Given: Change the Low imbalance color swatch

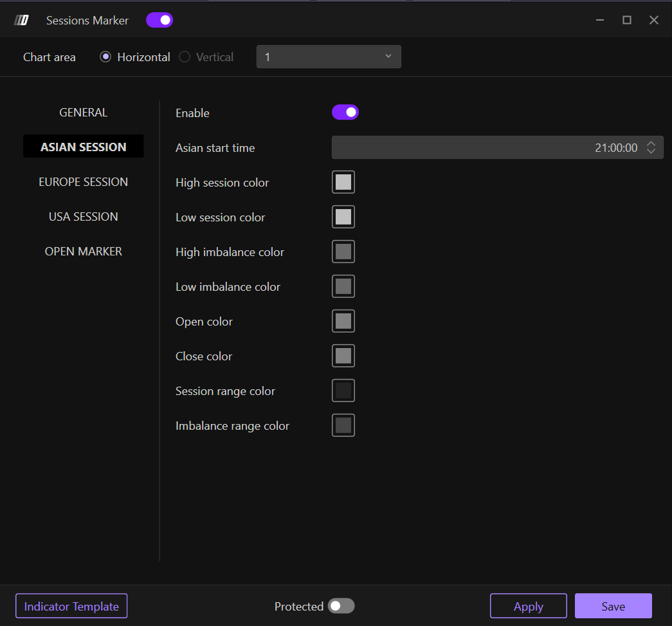Looking at the screenshot, I should pos(343,286).
